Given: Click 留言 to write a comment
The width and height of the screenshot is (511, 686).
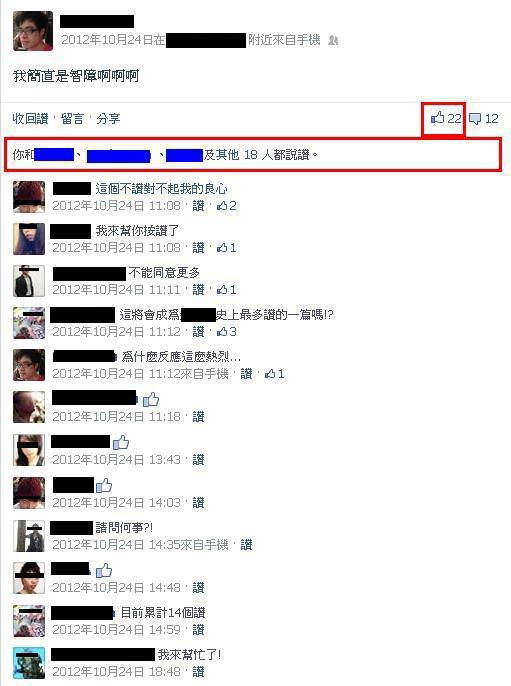Looking at the screenshot, I should point(72,119).
